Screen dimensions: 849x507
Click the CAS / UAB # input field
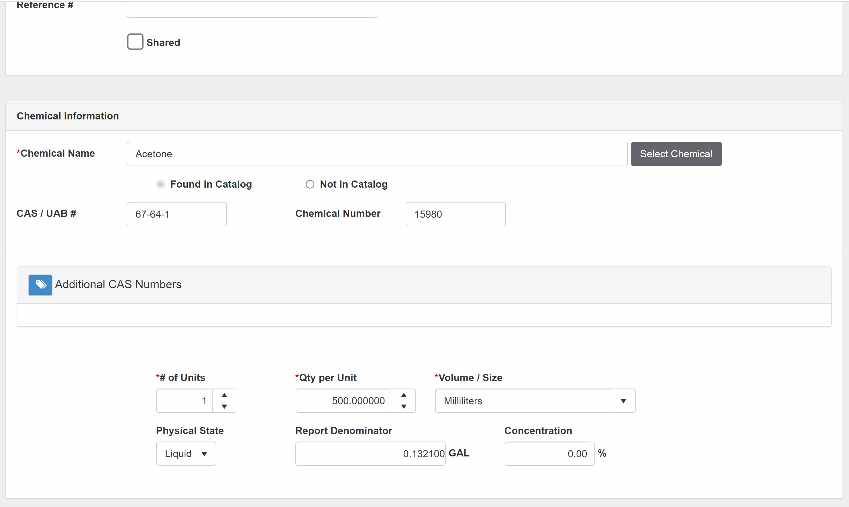pyautogui.click(x=176, y=214)
